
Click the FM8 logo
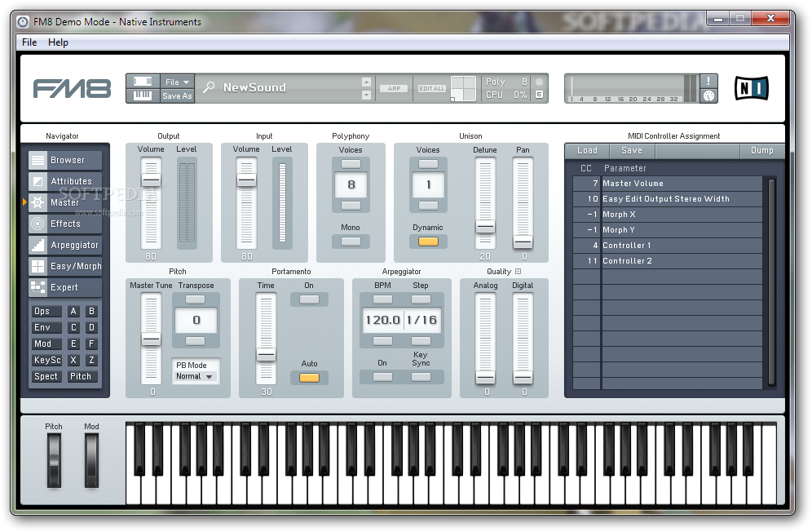pyautogui.click(x=72, y=89)
